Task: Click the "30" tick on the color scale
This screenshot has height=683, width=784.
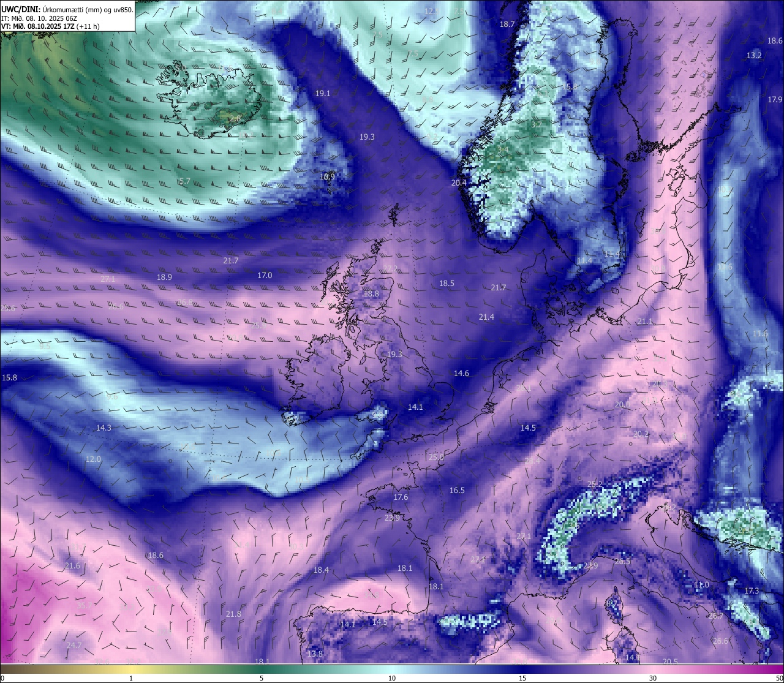Action: click(x=653, y=678)
